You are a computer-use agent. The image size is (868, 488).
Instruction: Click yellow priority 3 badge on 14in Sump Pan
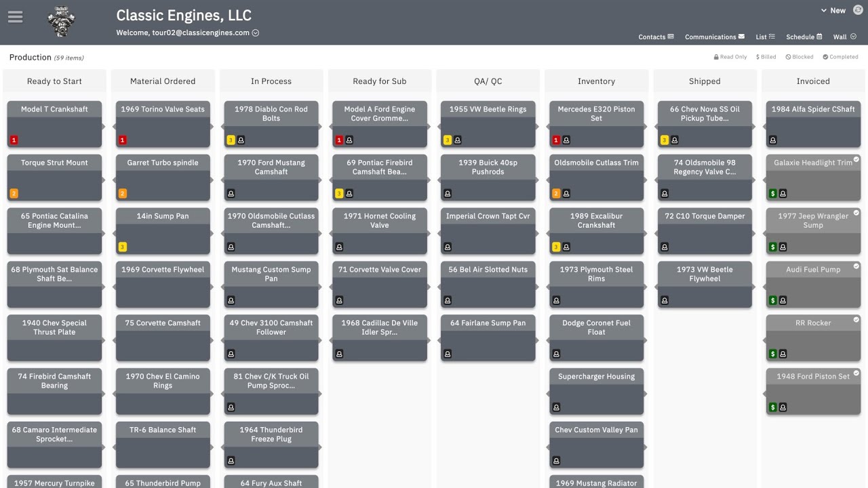pyautogui.click(x=122, y=247)
